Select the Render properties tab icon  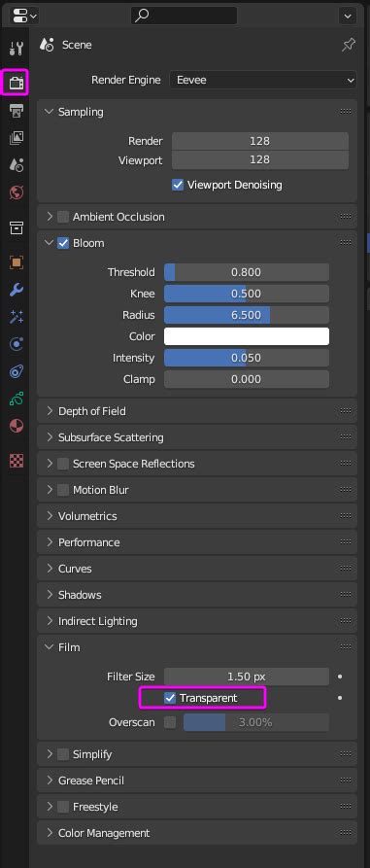coord(17,83)
